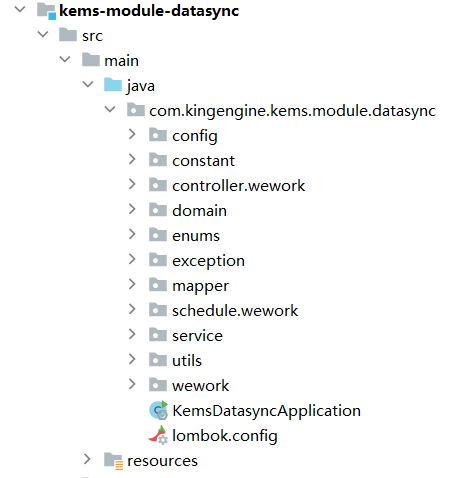This screenshot has width=467, height=478.
Task: Expand the controller.wework package
Action: (x=132, y=184)
